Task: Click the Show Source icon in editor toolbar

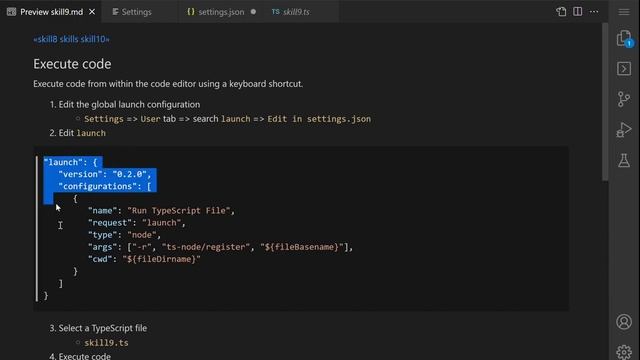Action: pyautogui.click(x=561, y=11)
